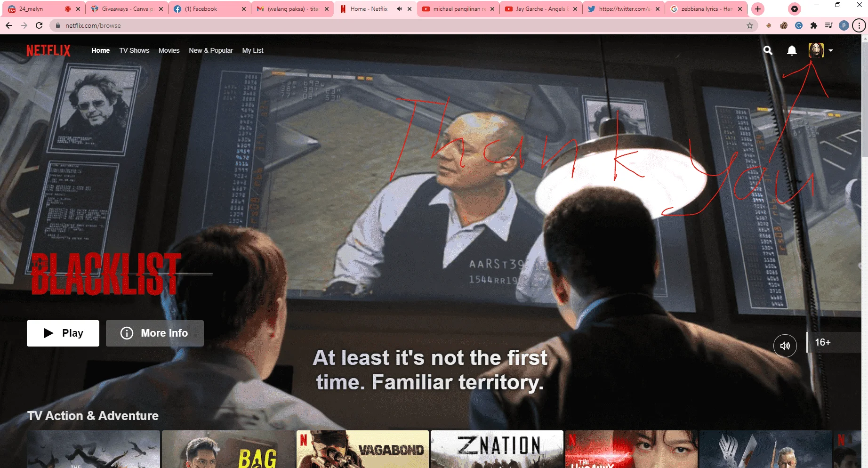
Task: Close the Home - Netflix tab
Action: tap(410, 9)
